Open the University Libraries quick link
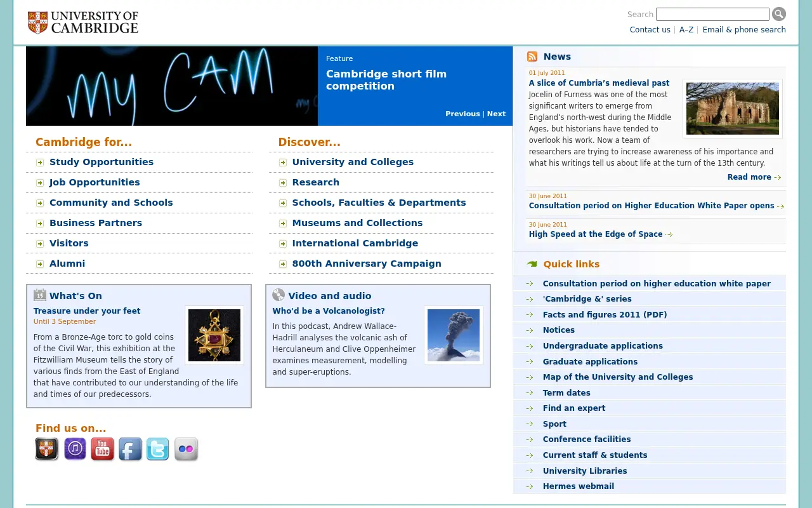 585,471
